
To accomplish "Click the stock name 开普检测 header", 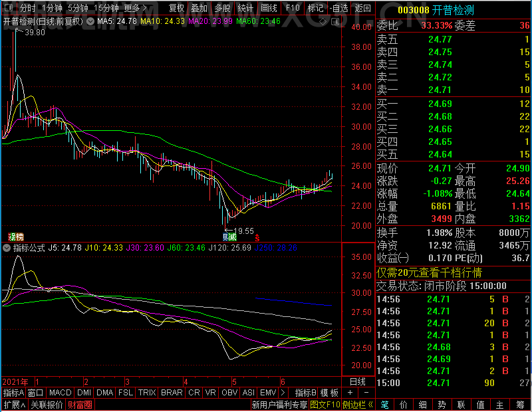I will point(453,10).
